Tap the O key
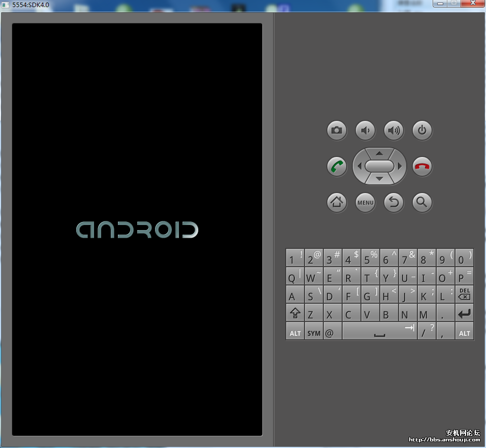The height and width of the screenshot is (448, 486). click(445, 276)
